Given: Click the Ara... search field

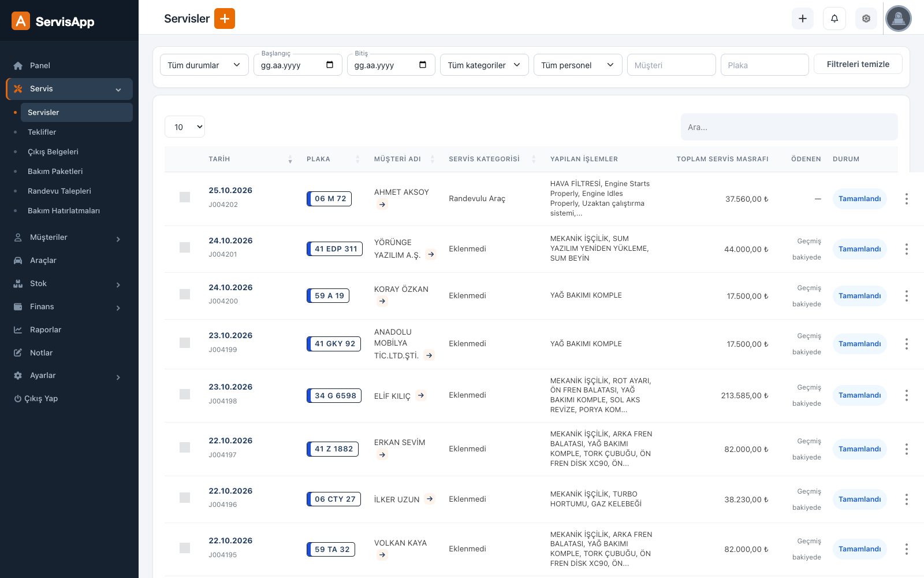Looking at the screenshot, I should coord(789,127).
